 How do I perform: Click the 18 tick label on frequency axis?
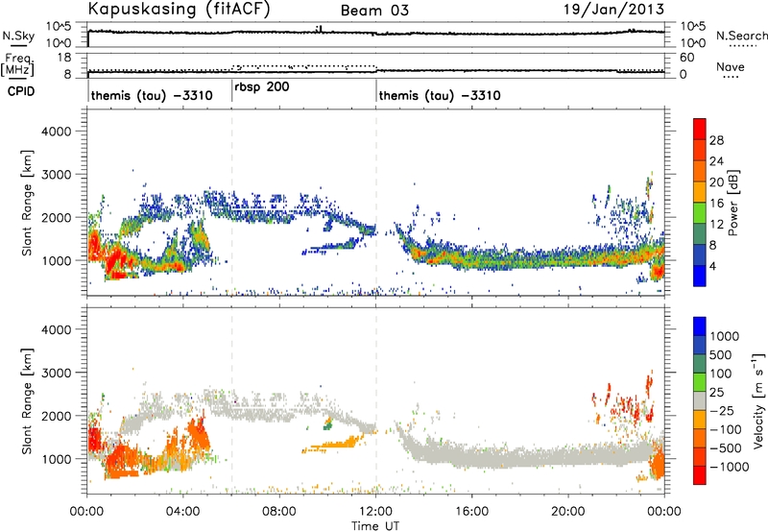tap(65, 57)
